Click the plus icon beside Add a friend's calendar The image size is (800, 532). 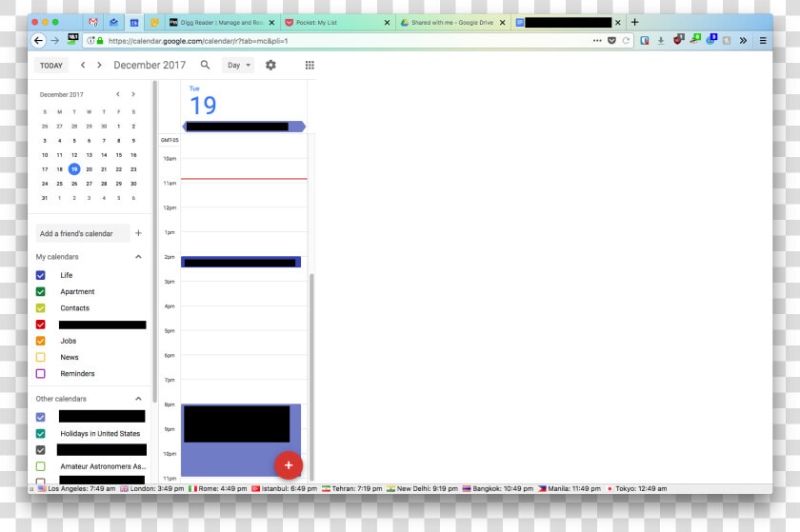(x=138, y=233)
